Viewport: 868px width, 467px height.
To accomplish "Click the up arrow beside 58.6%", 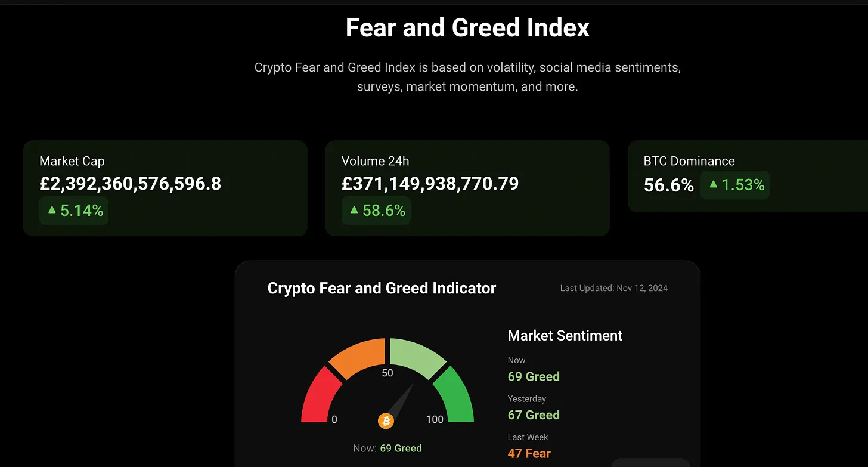I will 354,210.
